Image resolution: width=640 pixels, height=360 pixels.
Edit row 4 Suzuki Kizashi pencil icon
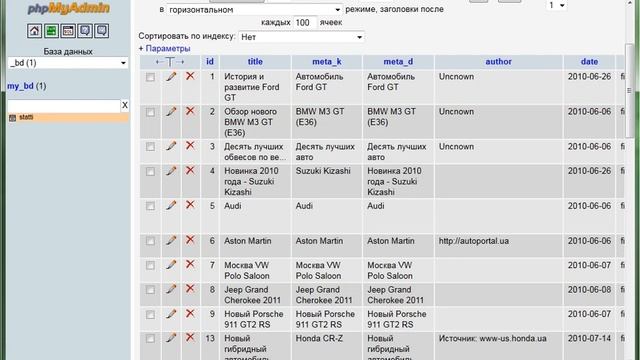171,171
